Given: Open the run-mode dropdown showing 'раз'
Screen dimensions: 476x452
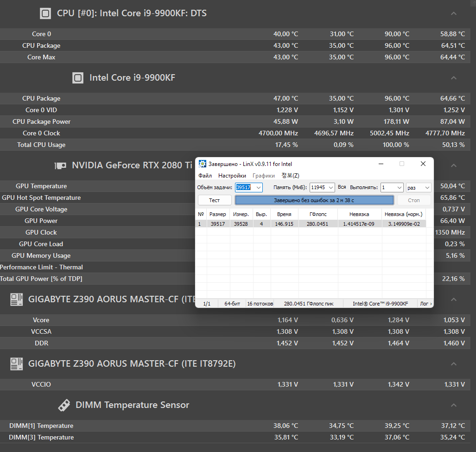Looking at the screenshot, I should click(x=427, y=187).
